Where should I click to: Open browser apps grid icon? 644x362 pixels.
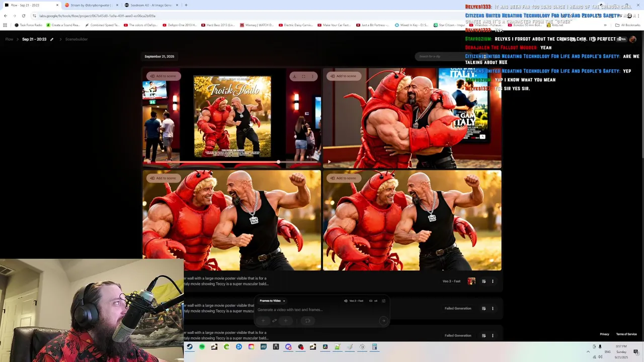pos(6,25)
